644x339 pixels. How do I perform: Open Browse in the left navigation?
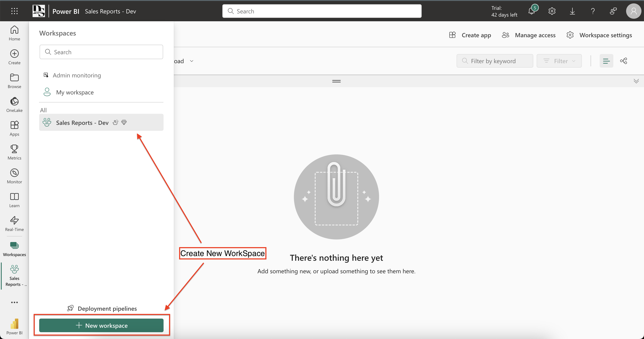click(x=14, y=81)
